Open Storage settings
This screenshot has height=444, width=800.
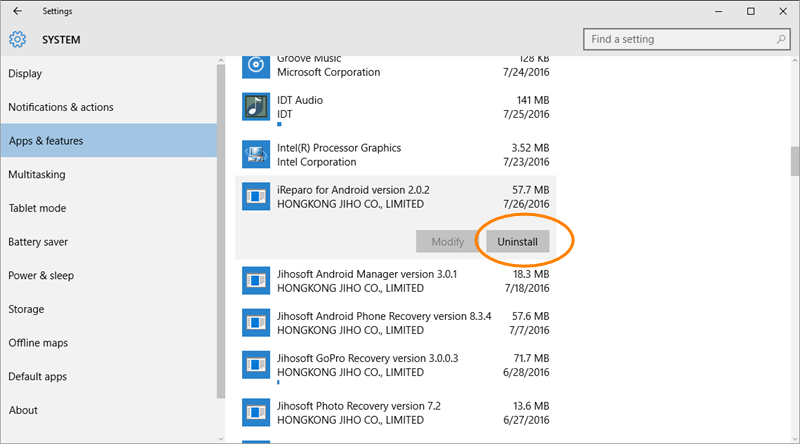pyautogui.click(x=109, y=309)
